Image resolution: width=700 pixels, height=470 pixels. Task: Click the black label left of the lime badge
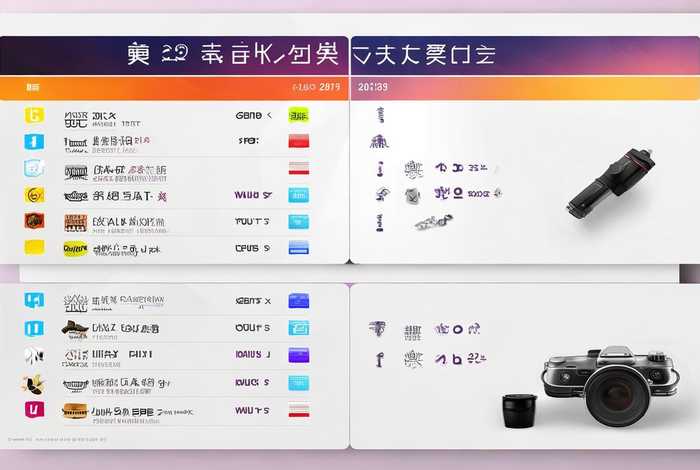254,116
